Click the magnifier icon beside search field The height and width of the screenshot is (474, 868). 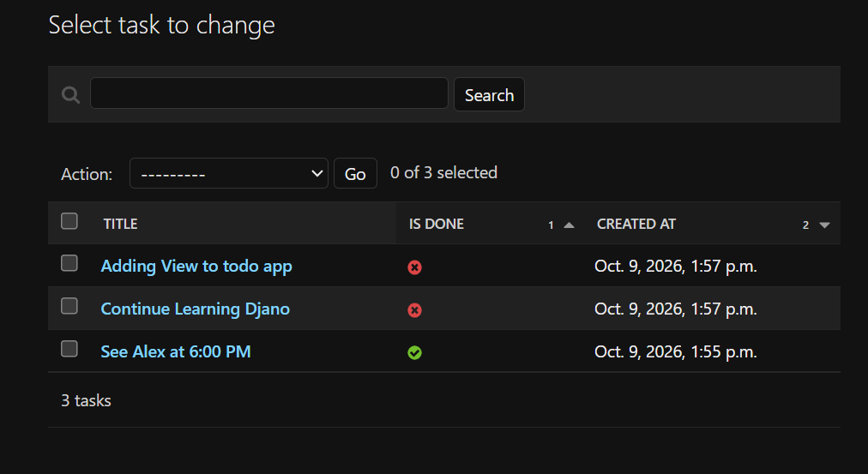coord(70,94)
